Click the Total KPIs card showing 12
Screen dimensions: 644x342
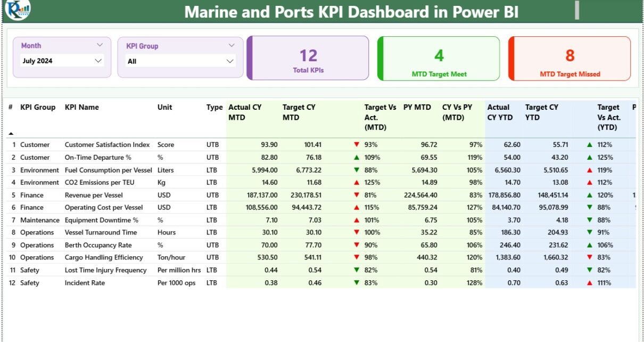point(308,59)
